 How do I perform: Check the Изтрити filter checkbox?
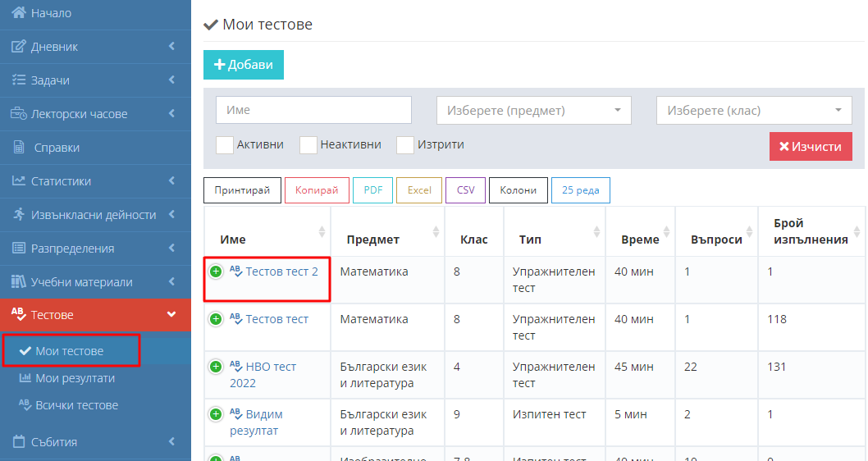(x=405, y=145)
